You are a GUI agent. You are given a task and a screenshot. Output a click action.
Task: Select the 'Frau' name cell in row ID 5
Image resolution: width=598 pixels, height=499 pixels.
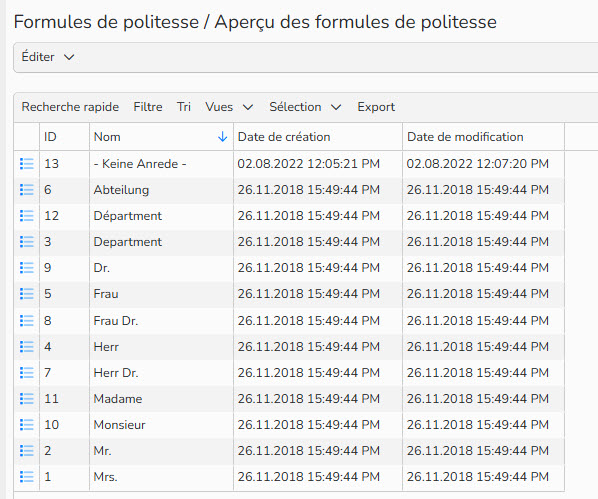tap(161, 294)
